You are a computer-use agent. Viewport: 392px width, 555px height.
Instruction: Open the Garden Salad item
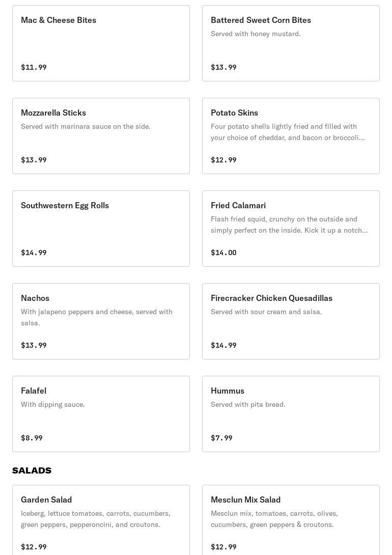(x=101, y=520)
